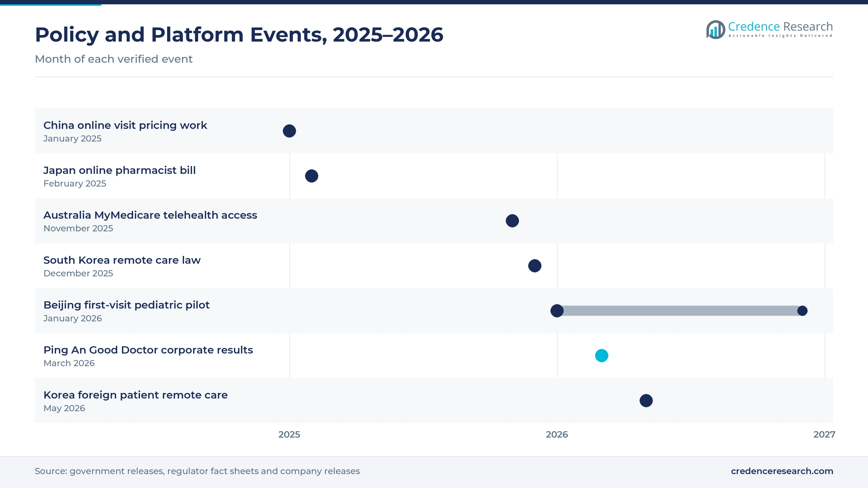Click the 'January 2025' date text
The width and height of the screenshot is (868, 488).
point(72,138)
